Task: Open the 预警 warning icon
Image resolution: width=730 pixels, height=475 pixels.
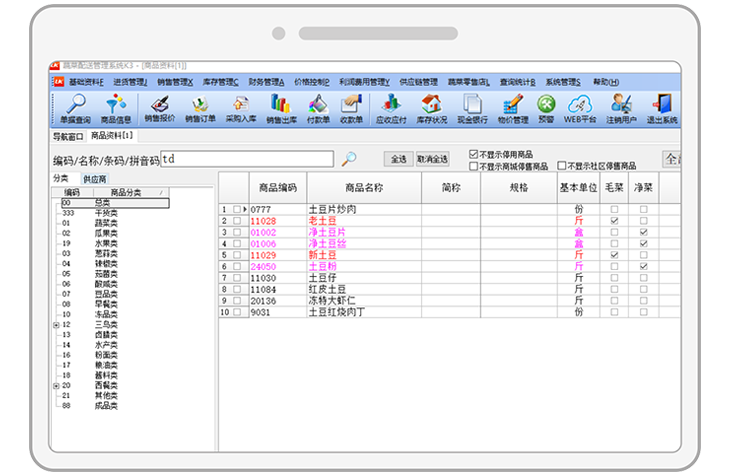Action: tap(546, 108)
